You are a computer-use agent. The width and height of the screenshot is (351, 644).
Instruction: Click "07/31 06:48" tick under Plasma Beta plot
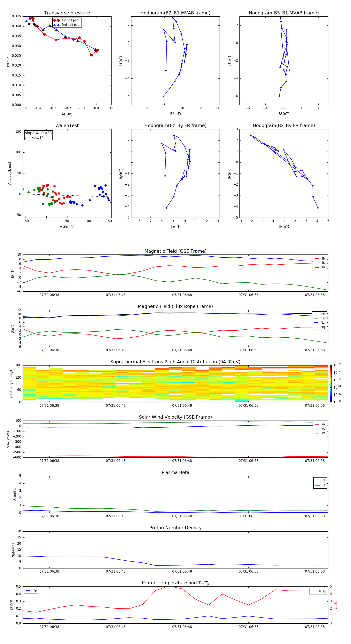182,516
